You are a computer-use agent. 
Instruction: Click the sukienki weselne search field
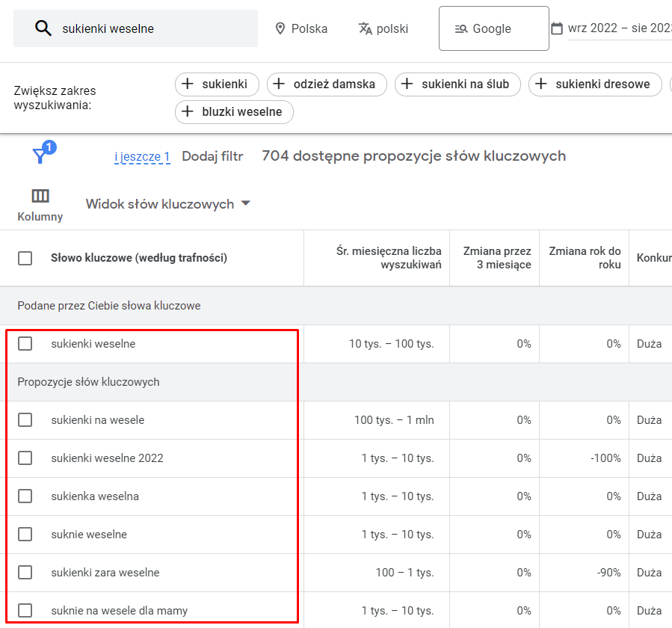coord(135,28)
